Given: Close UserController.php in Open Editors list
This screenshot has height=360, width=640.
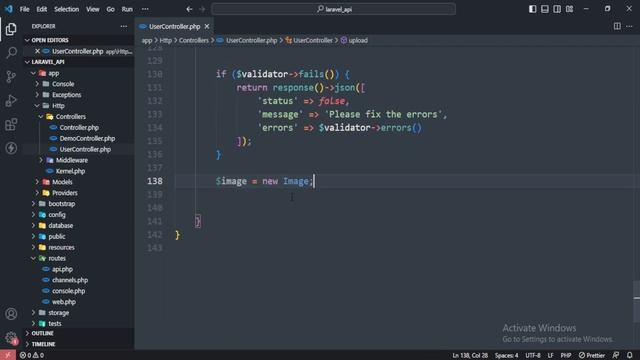Looking at the screenshot, I should (38, 51).
